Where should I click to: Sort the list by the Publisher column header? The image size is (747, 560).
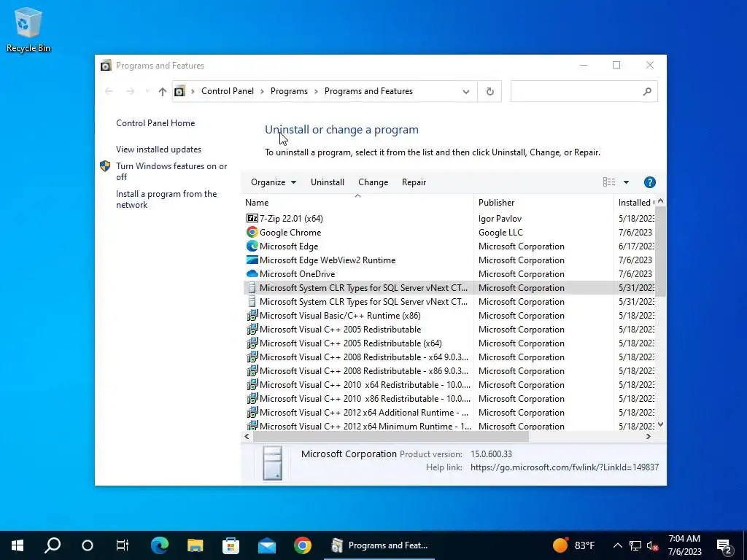[543, 203]
